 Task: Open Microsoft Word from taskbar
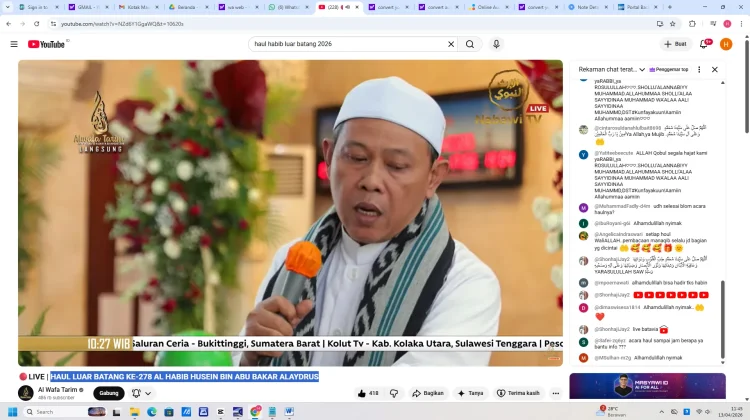[x=289, y=411]
